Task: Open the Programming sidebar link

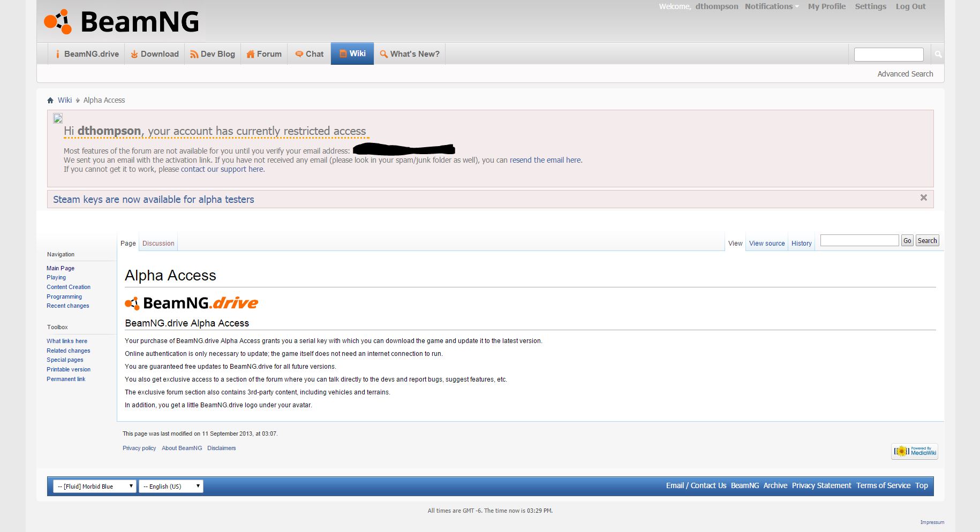Action: [64, 297]
